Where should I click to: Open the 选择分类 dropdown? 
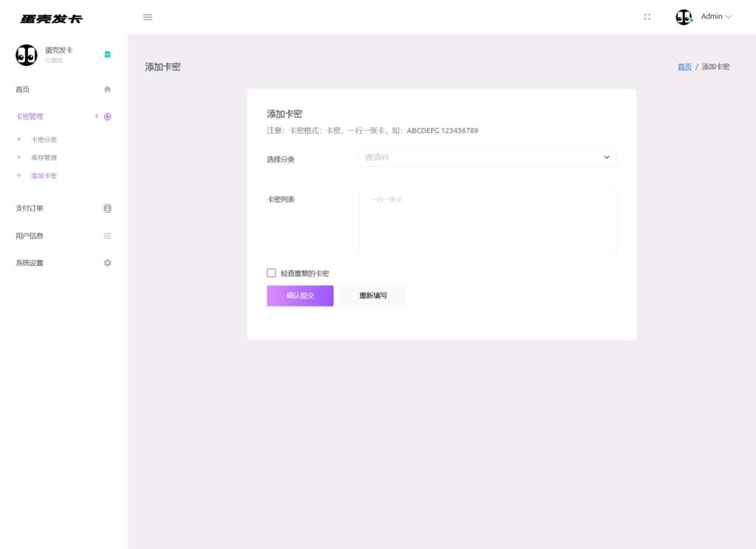487,157
